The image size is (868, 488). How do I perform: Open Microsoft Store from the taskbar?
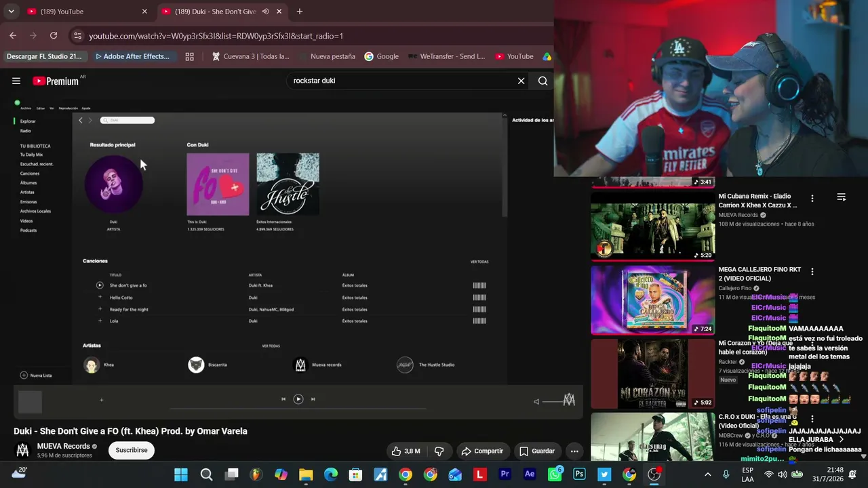[355, 474]
